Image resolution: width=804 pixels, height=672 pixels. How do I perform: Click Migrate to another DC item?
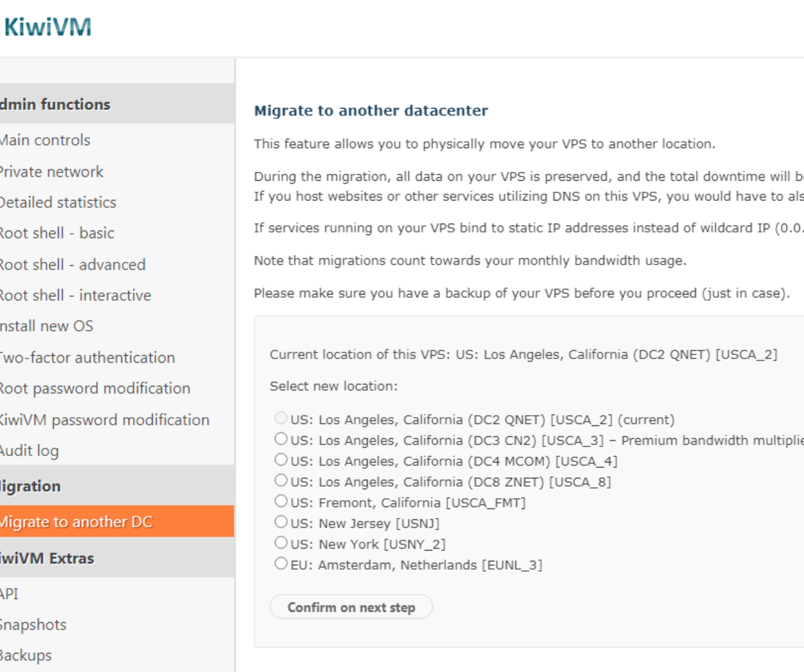point(75,522)
